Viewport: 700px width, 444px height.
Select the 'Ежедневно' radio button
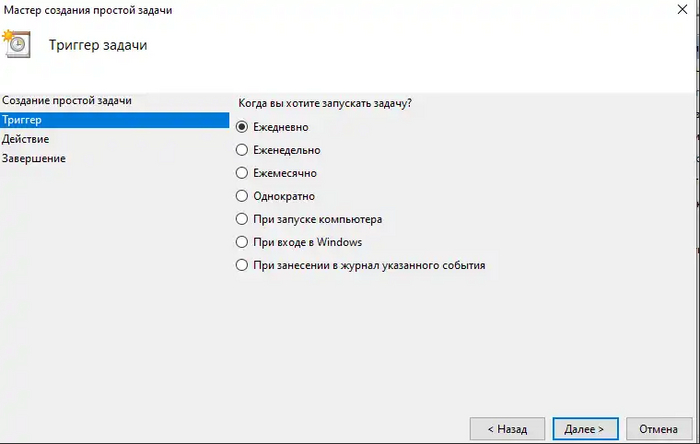[241, 127]
